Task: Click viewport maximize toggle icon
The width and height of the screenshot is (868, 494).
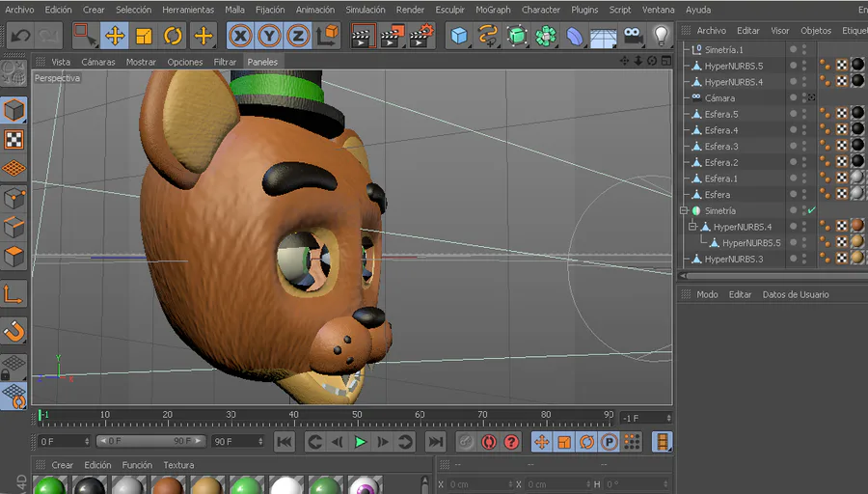Action: [665, 61]
